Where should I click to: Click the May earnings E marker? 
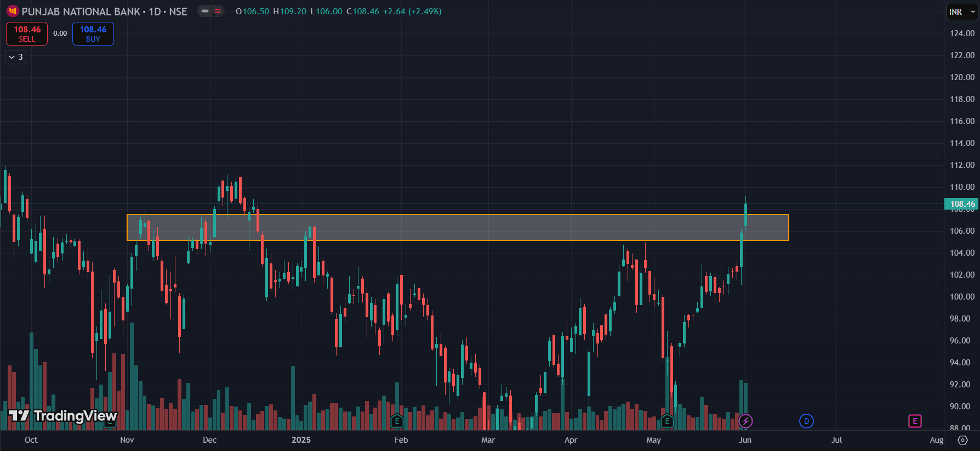tap(667, 421)
